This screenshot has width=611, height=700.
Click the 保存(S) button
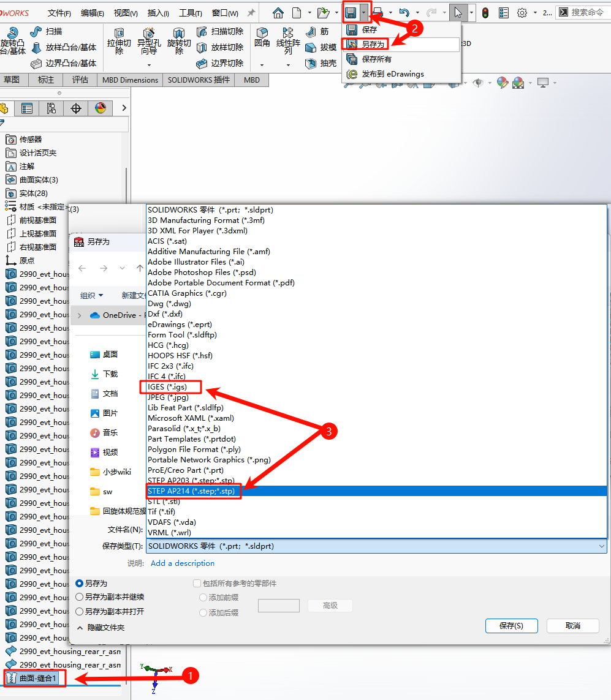pyautogui.click(x=511, y=626)
